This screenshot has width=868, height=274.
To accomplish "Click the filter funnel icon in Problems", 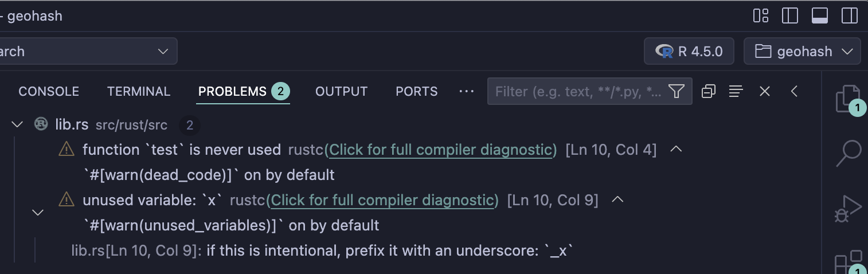I will 677,91.
